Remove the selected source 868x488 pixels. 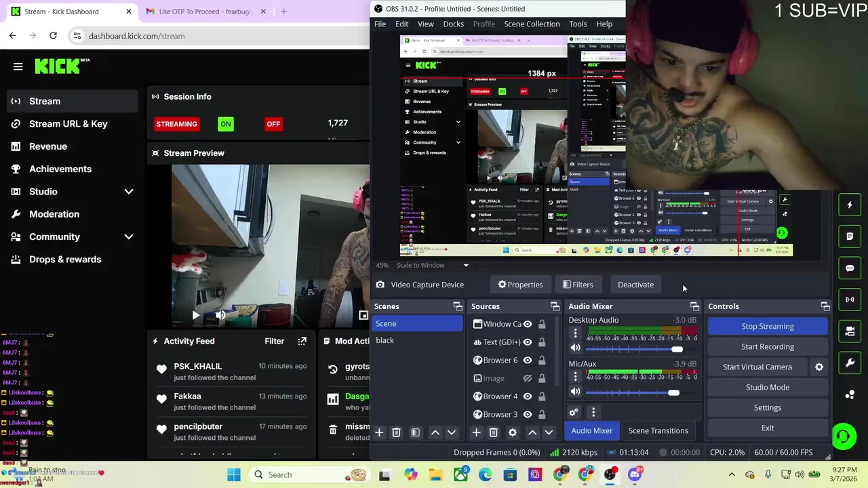point(494,432)
